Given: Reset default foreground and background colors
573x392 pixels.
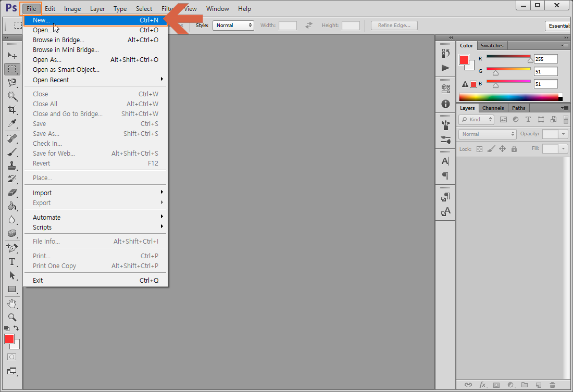Looking at the screenshot, I should 7,328.
